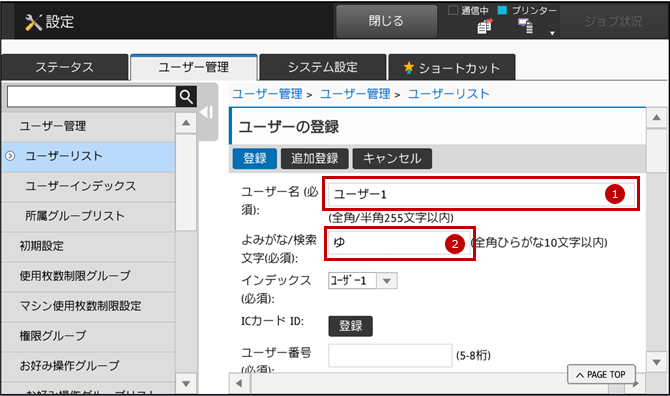The height and width of the screenshot is (396, 670).
Task: Click the 追加登録 button
Action: pos(314,158)
